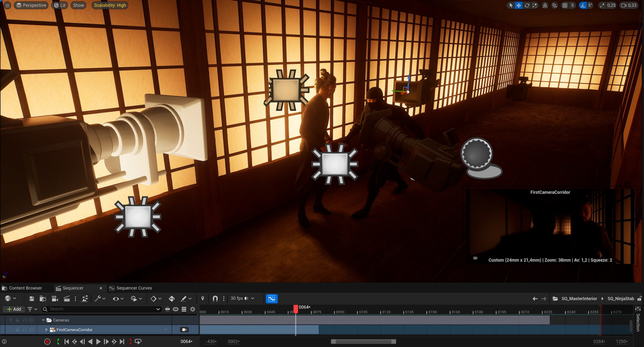644x347 pixels.
Task: Click the red record button
Action: coord(47,341)
